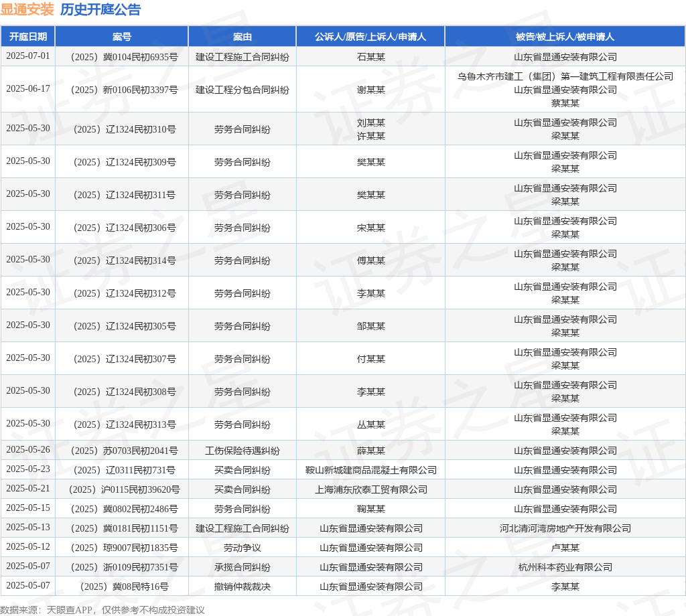Viewport: 686px width, 616px height.
Task: Click the 案号 column header
Action: pyautogui.click(x=122, y=37)
